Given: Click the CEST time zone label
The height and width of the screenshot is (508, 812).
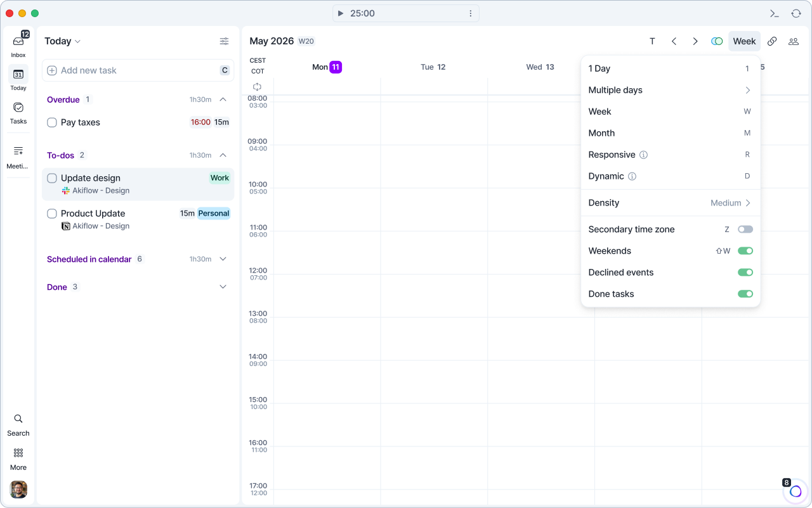Looking at the screenshot, I should (x=258, y=61).
